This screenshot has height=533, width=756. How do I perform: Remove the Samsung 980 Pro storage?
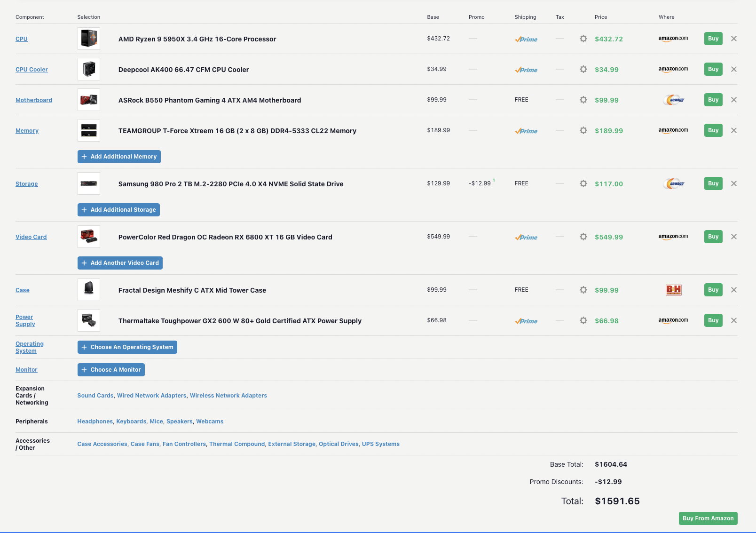click(x=734, y=183)
